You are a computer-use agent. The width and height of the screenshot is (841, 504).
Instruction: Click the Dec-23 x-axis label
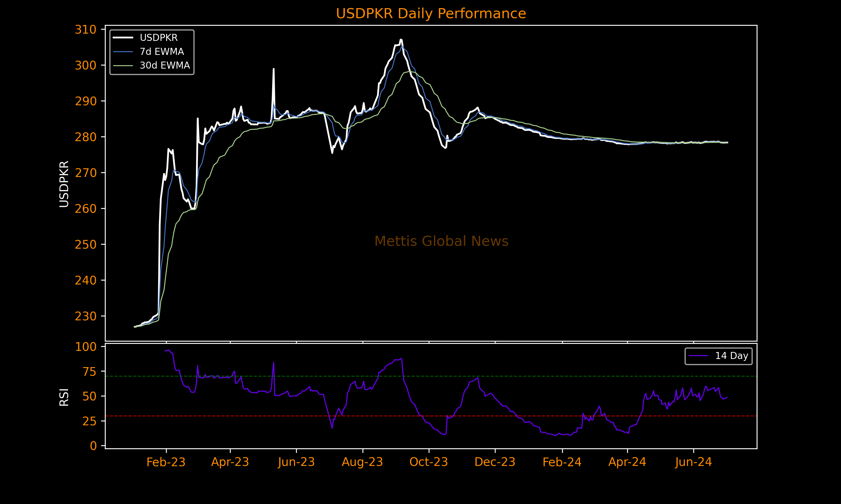coord(495,462)
